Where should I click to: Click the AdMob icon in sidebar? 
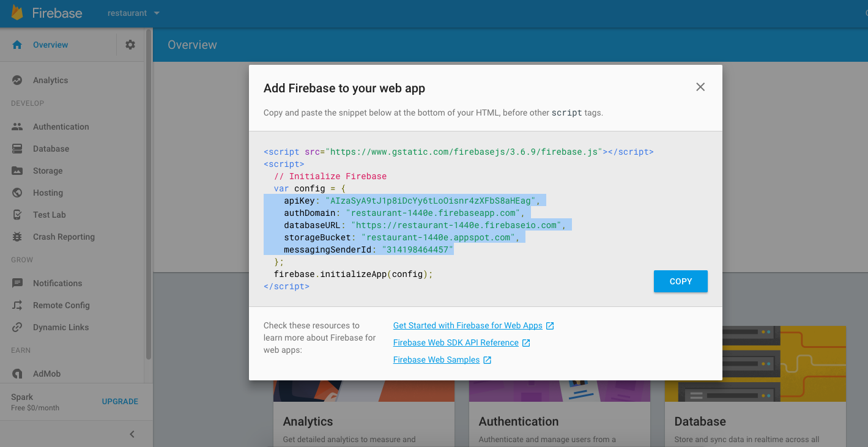coord(17,374)
